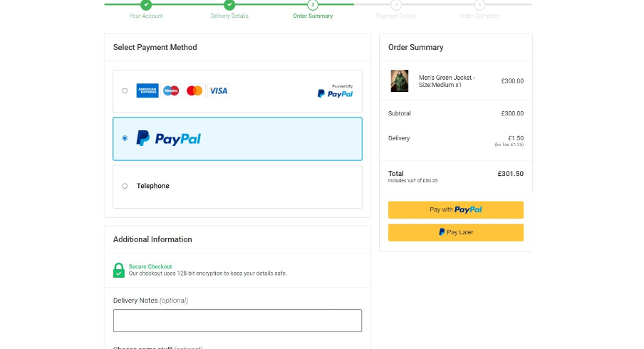The height and width of the screenshot is (349, 644).
Task: Focus the Delivery Notes text field
Action: (x=237, y=321)
